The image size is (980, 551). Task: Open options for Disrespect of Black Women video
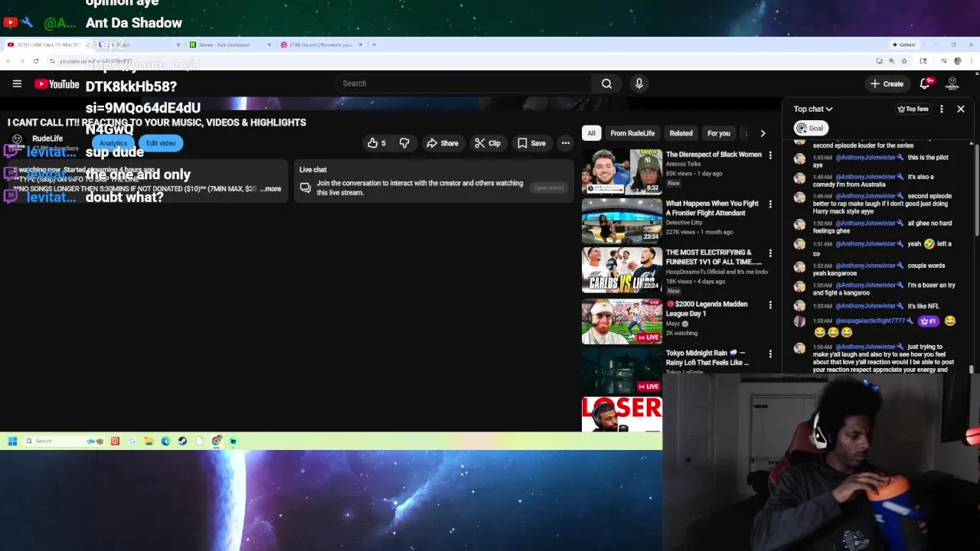[x=770, y=155]
